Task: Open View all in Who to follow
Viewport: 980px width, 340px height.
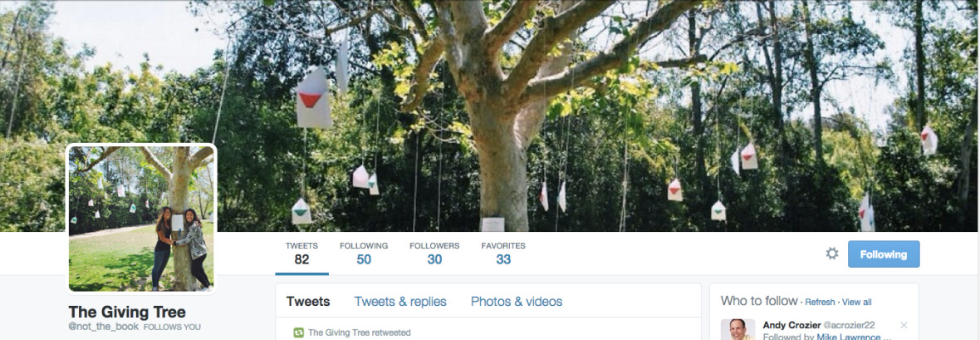Action: click(857, 302)
